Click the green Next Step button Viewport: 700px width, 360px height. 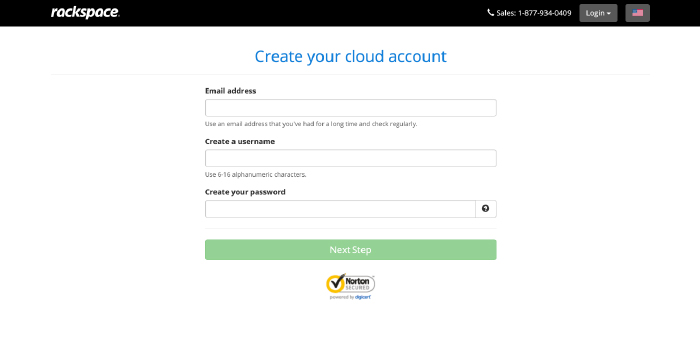(350, 250)
